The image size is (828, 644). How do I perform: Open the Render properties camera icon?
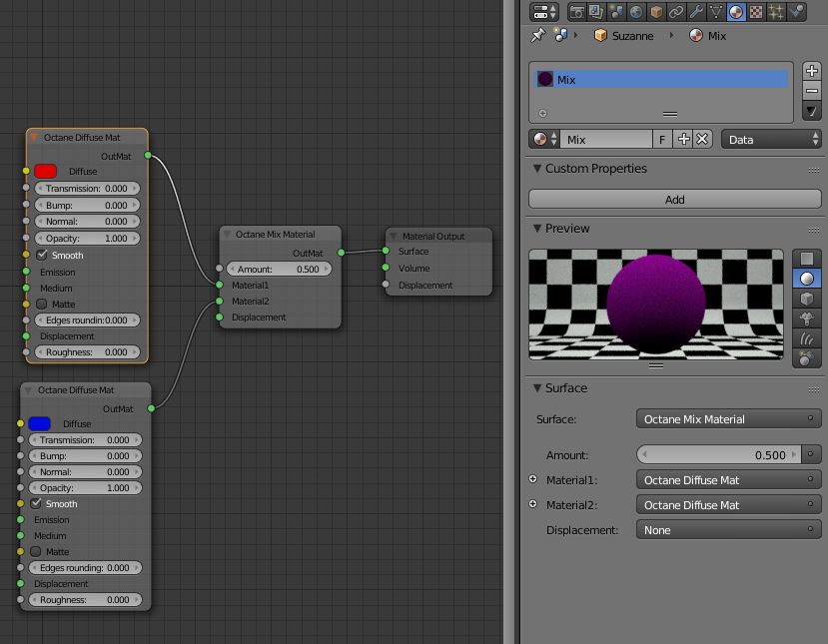tap(578, 11)
